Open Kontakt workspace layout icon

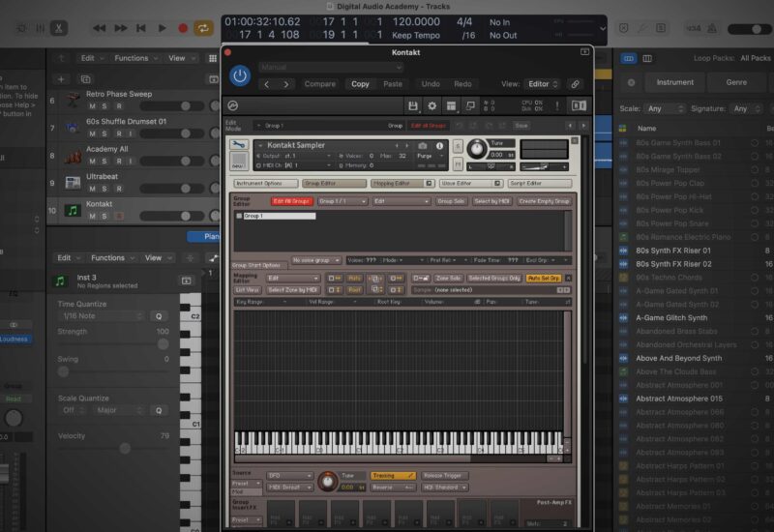(451, 105)
